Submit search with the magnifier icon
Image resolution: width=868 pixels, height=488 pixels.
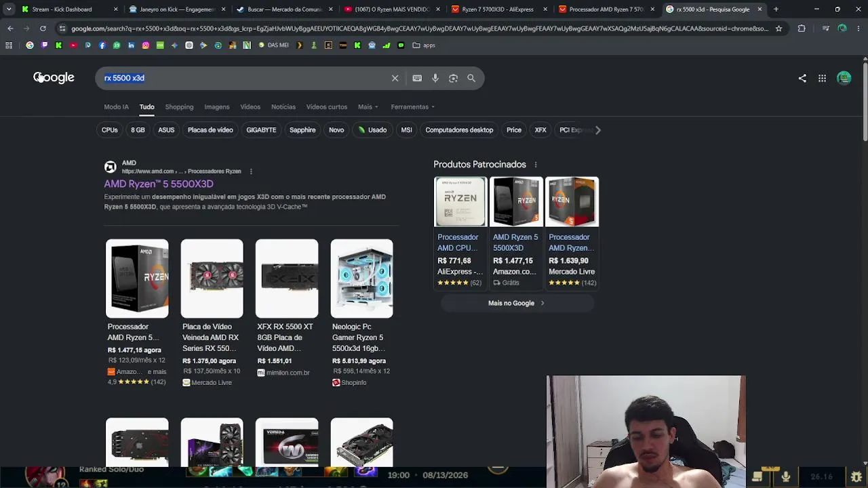tap(471, 78)
